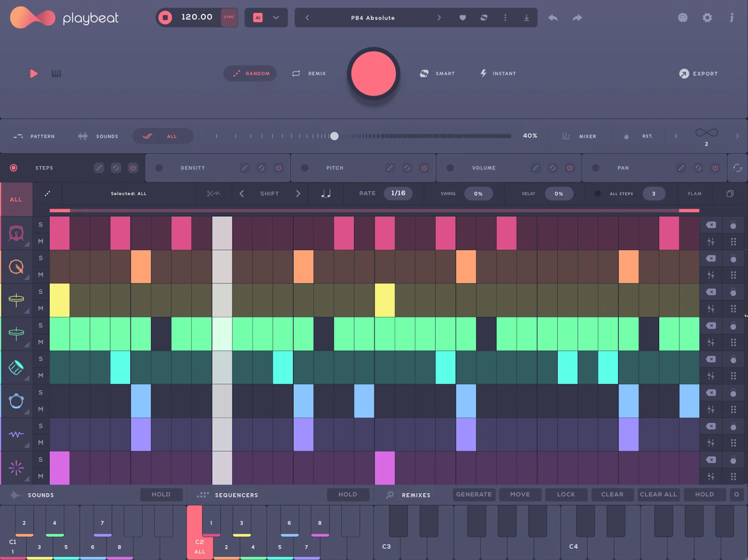748x560 pixels.
Task: Toggle the ALL STEPS option
Action: (x=597, y=194)
